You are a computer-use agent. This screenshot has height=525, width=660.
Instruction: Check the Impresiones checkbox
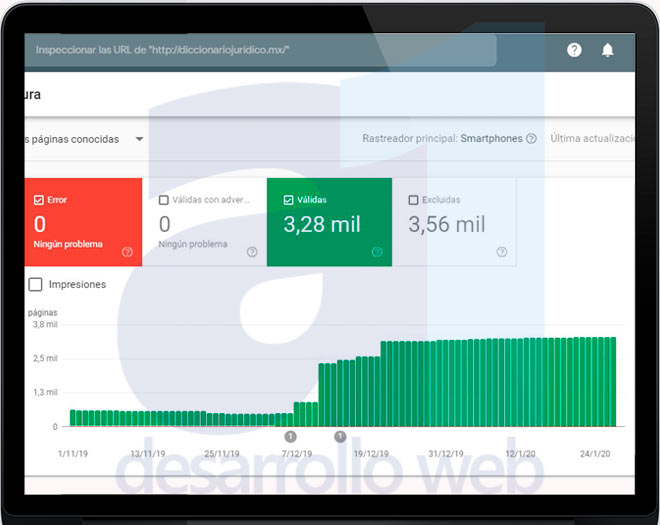click(x=36, y=285)
